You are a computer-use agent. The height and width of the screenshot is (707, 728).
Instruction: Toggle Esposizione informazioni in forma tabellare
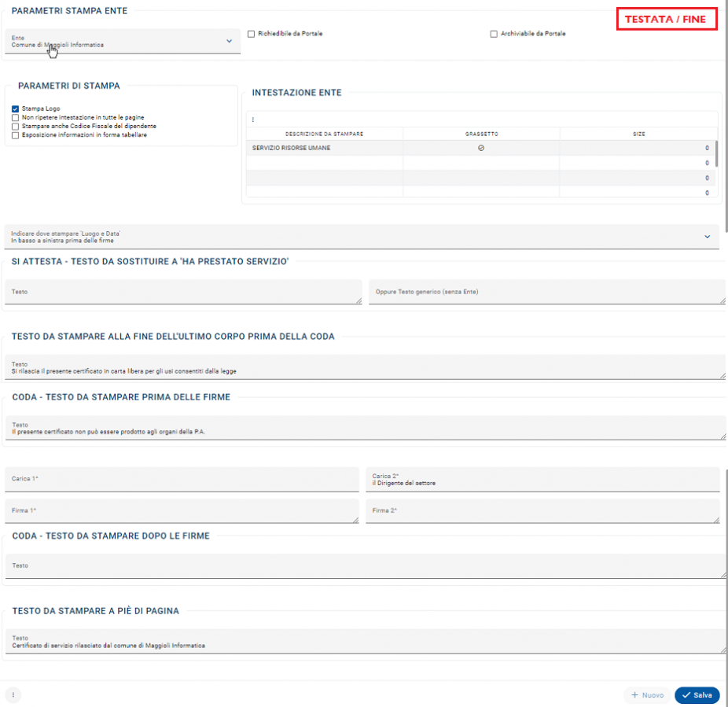(15, 135)
